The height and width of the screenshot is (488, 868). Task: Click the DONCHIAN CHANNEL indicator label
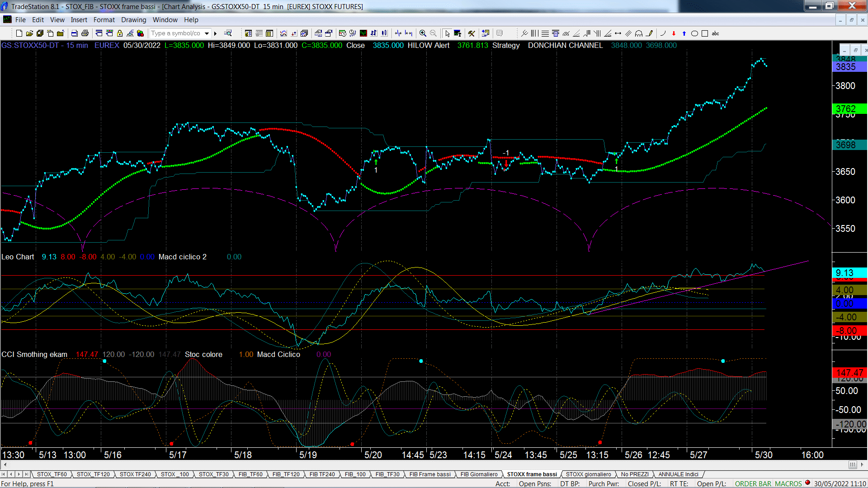565,45
